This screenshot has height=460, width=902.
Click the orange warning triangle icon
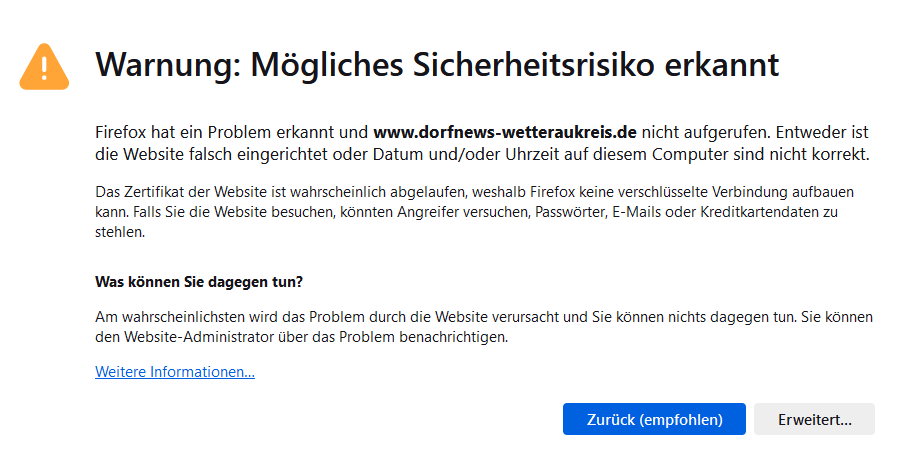tap(44, 67)
